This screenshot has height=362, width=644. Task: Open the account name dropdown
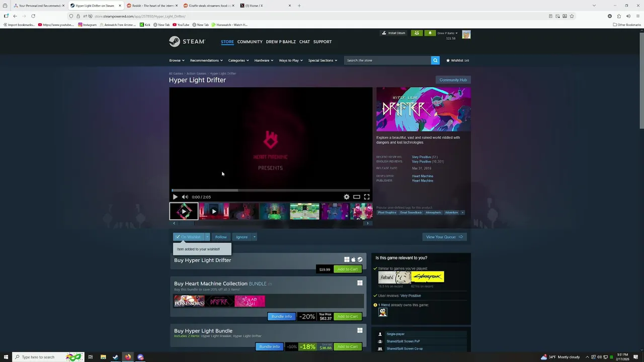coord(447,33)
